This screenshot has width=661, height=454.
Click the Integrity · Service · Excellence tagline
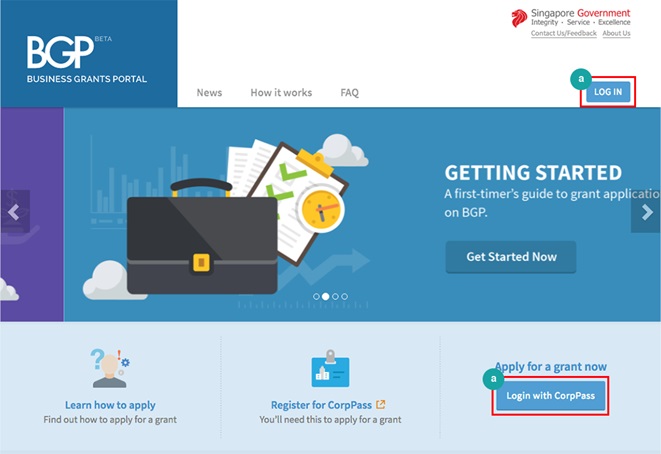pyautogui.click(x=580, y=22)
